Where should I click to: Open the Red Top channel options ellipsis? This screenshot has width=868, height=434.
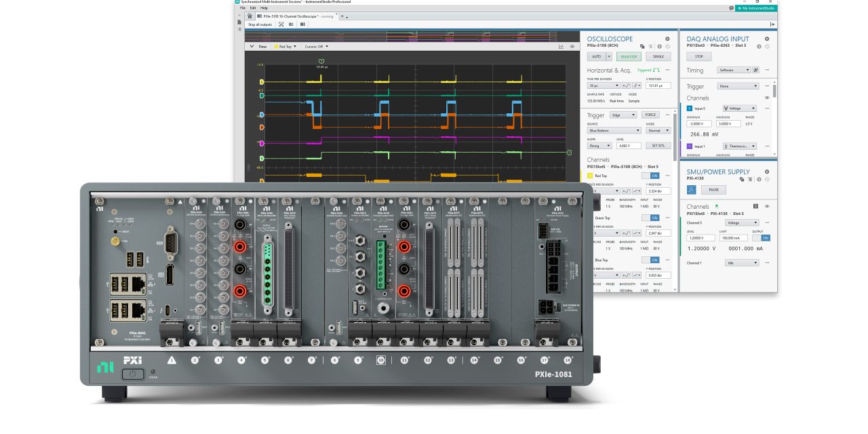pyautogui.click(x=667, y=175)
